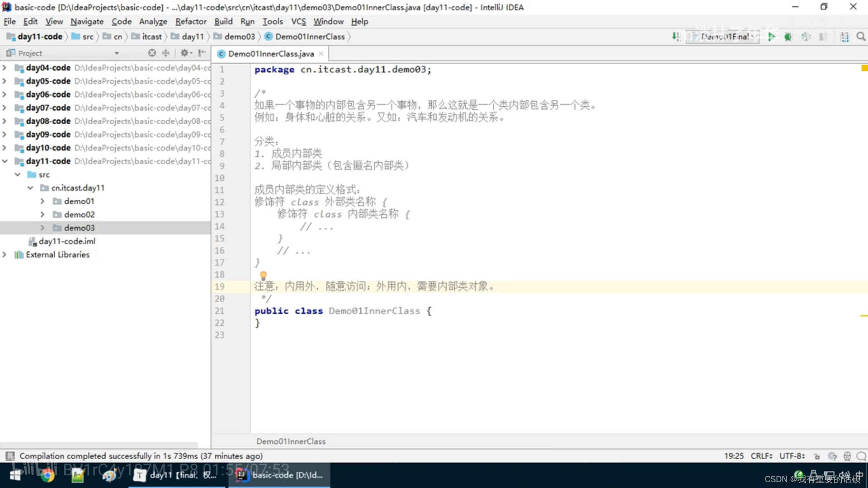
Task: Switch to basic-code IntelliJ taskbar button
Action: coord(279,475)
